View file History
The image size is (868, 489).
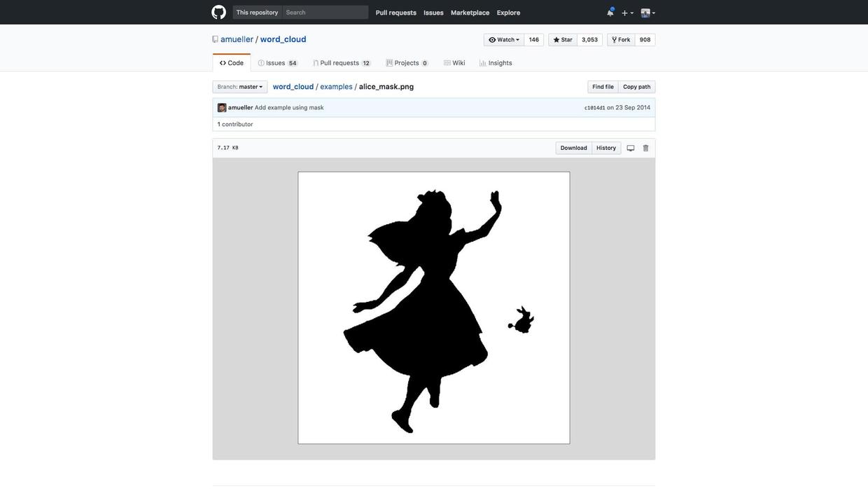point(606,149)
